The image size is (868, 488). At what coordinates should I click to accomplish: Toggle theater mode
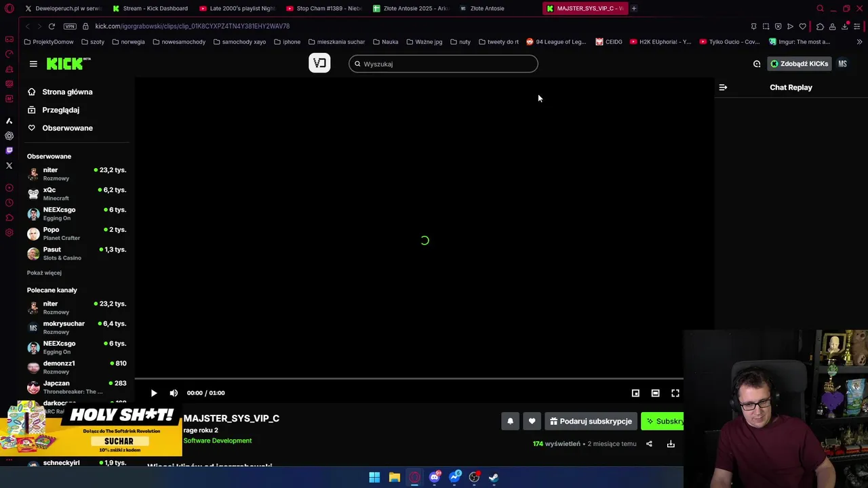click(x=655, y=393)
